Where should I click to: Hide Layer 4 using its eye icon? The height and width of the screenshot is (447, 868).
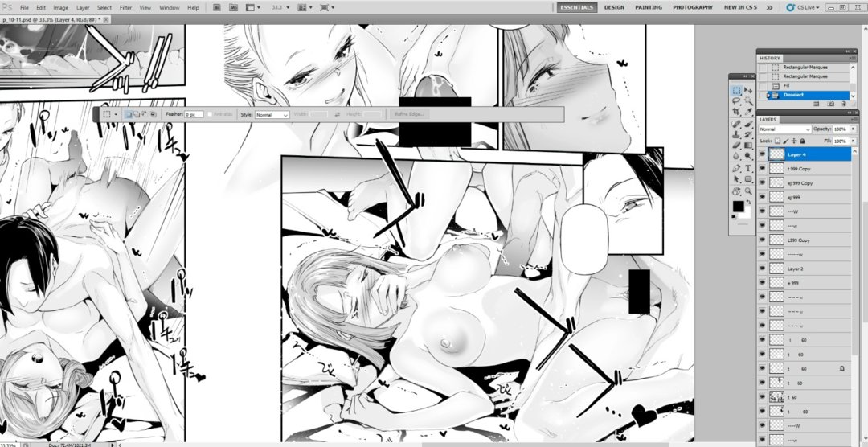tap(762, 154)
